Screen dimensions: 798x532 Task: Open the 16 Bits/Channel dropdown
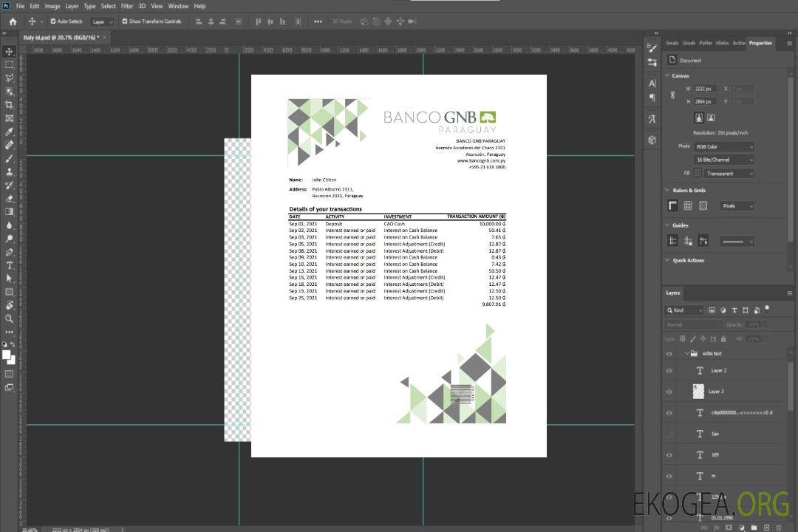pyautogui.click(x=724, y=160)
